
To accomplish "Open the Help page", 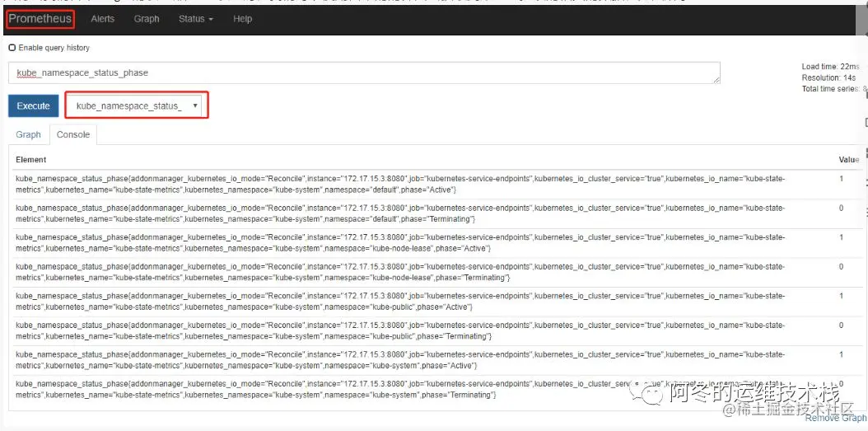I will [x=242, y=19].
